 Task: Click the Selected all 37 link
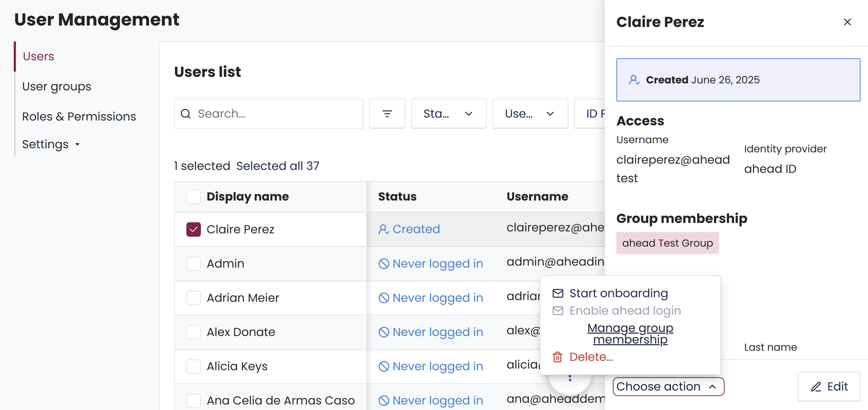pyautogui.click(x=278, y=166)
